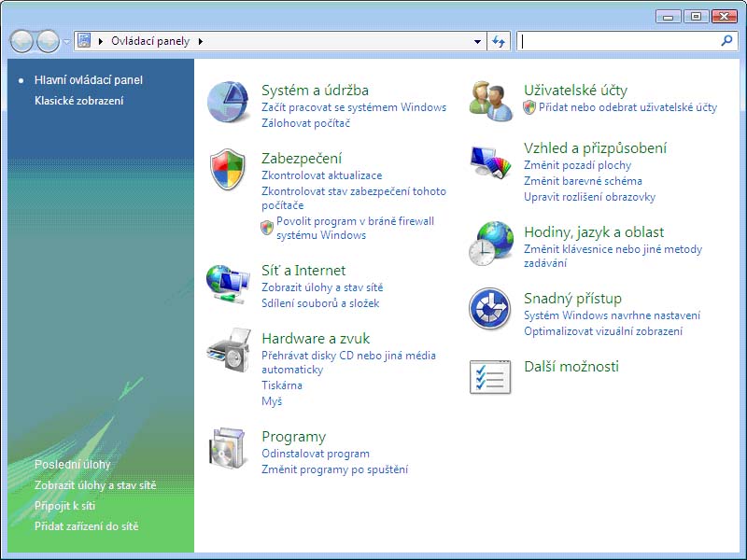Open the Hodiny, jazyk a oblast heading
Screen dimensions: 747x560
point(594,231)
